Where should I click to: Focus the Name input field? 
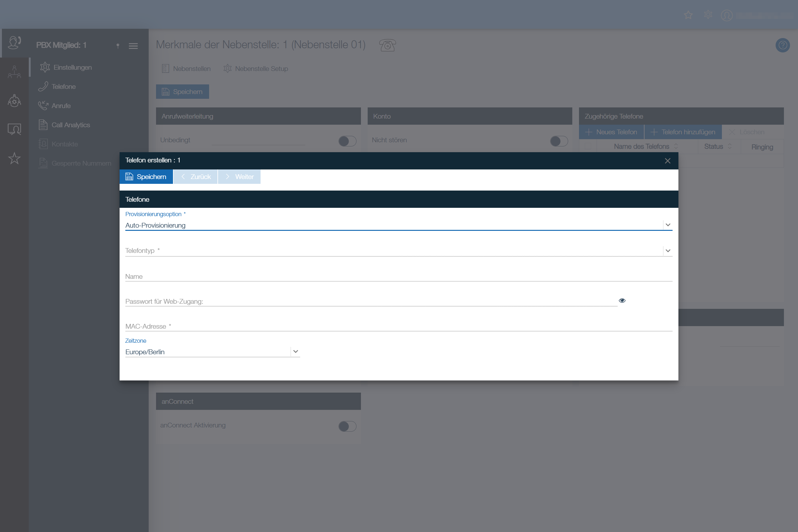[x=399, y=277]
